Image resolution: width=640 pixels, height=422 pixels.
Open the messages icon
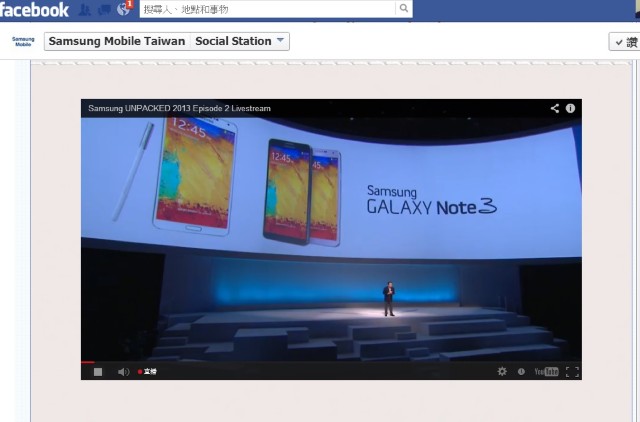point(104,9)
